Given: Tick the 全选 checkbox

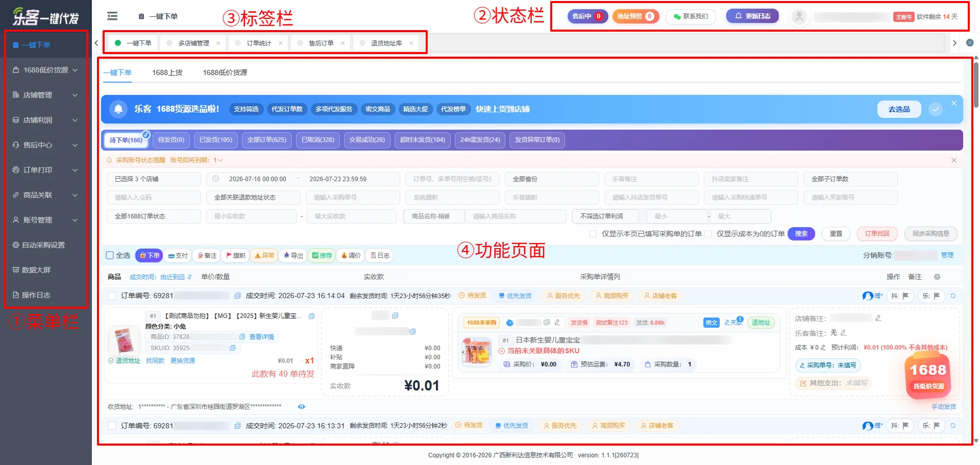Looking at the screenshot, I should pos(110,255).
